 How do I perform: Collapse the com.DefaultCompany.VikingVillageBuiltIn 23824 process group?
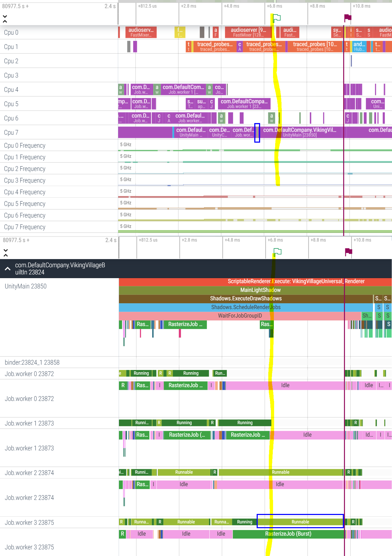(8, 269)
